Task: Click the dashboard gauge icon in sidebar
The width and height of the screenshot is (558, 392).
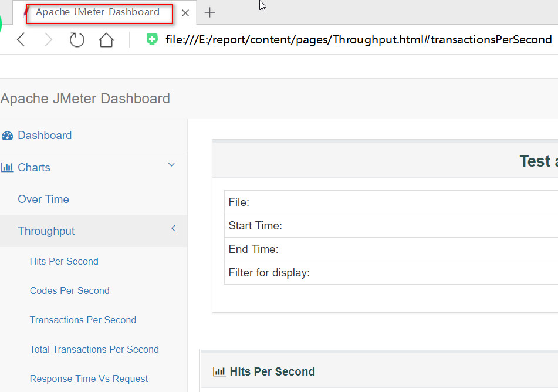Action: (x=7, y=136)
